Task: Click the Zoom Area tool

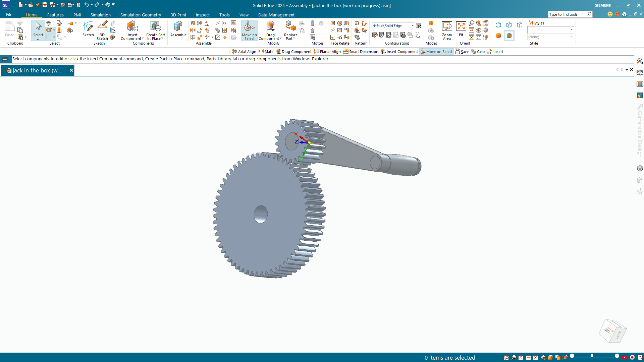Action: coord(447,26)
